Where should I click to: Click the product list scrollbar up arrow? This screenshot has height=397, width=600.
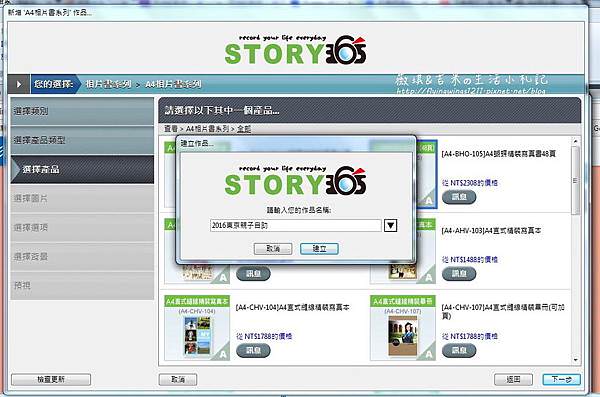[576, 141]
